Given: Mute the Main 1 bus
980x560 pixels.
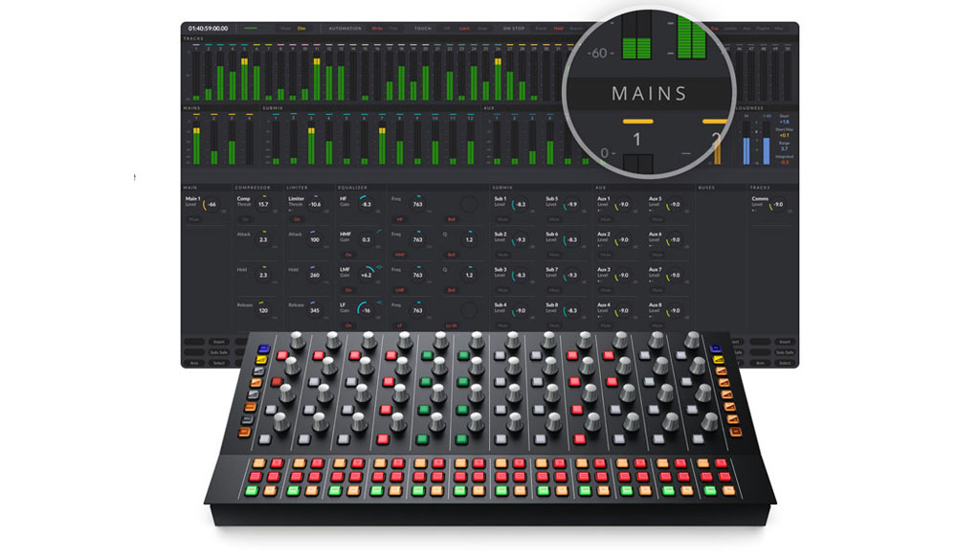Looking at the screenshot, I should pos(193,219).
